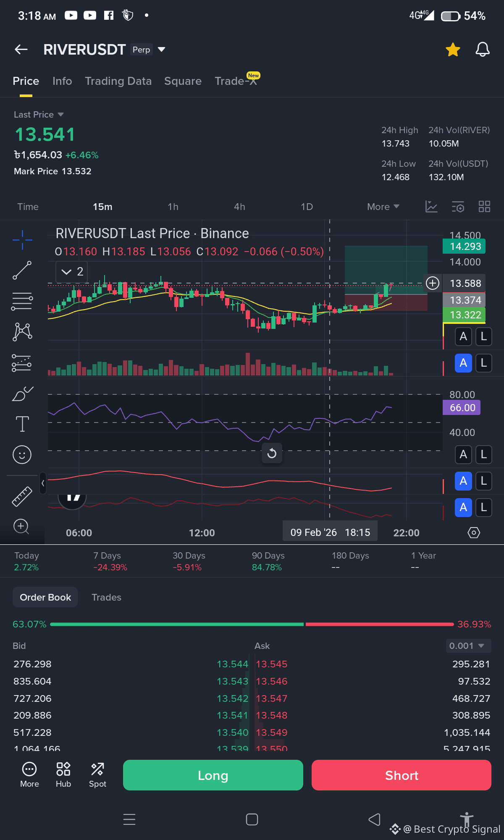Toggle auto scale A on volume pane
The width and height of the screenshot is (504, 840).
[x=463, y=363]
